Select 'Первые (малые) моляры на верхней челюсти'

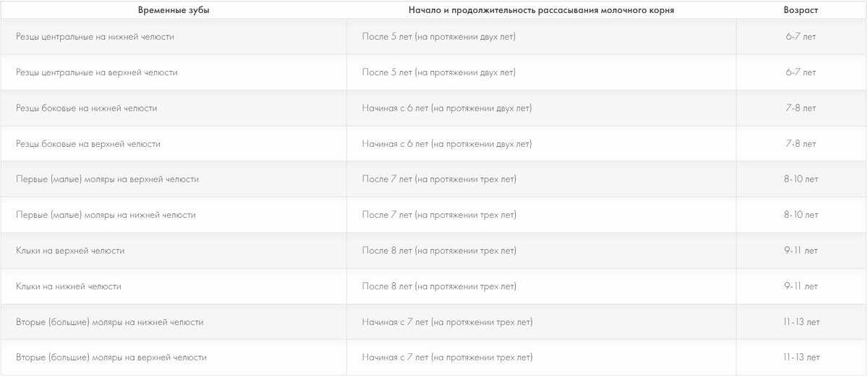click(107, 179)
